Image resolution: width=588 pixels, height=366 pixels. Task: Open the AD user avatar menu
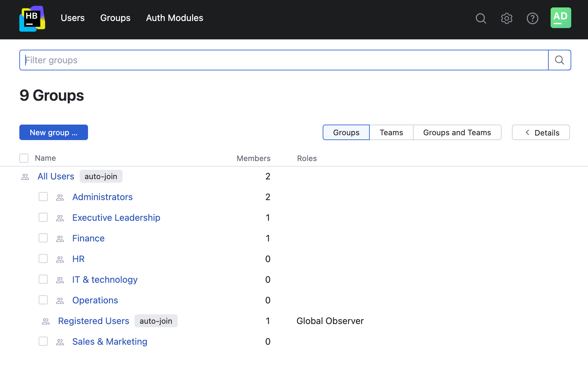(561, 18)
